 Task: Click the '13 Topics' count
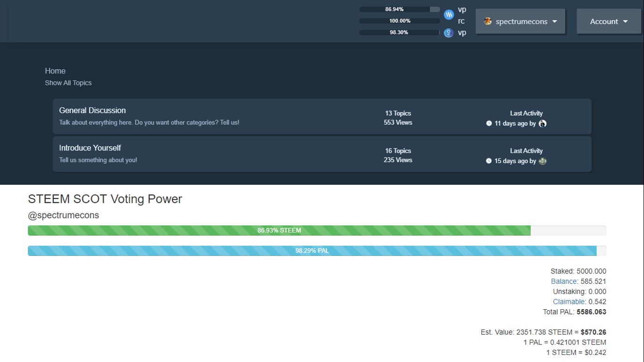[x=398, y=113]
